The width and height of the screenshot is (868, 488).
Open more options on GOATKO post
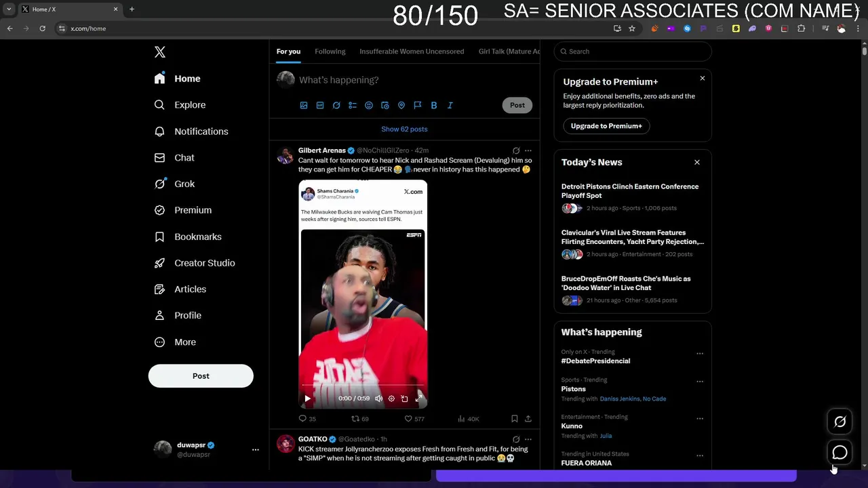coord(528,439)
